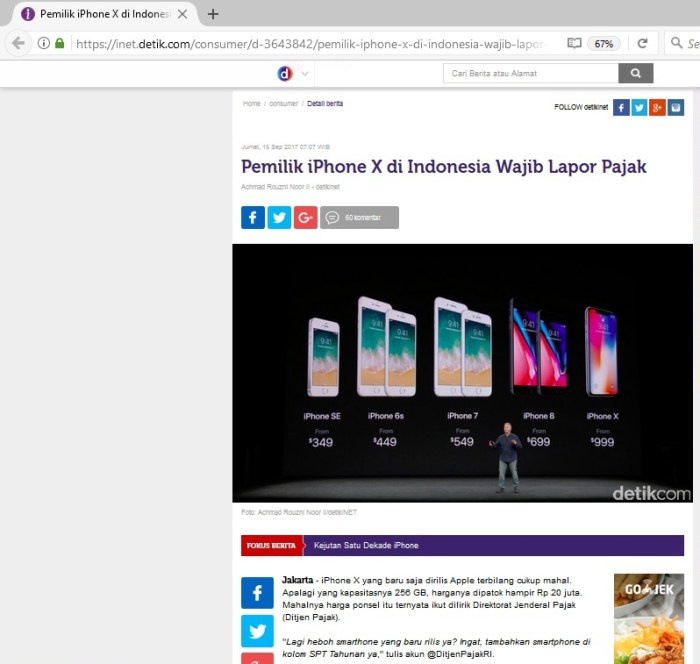Open site information via the info icon
Image resolution: width=700 pixels, height=664 pixels.
pyautogui.click(x=44, y=43)
